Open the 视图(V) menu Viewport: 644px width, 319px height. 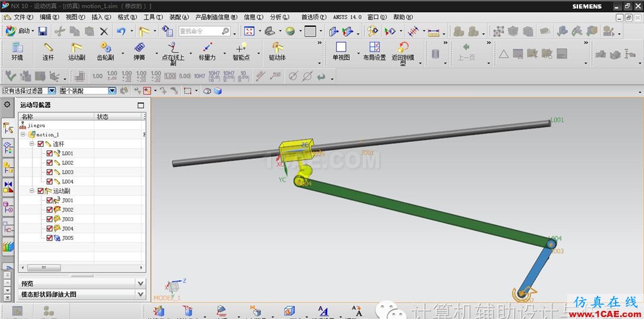(x=75, y=17)
